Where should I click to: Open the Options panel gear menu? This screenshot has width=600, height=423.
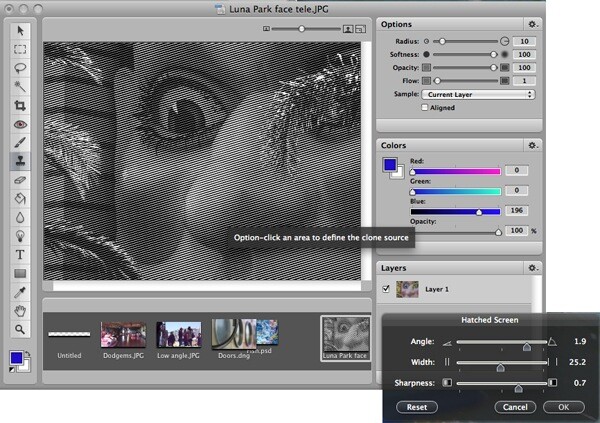(532, 24)
